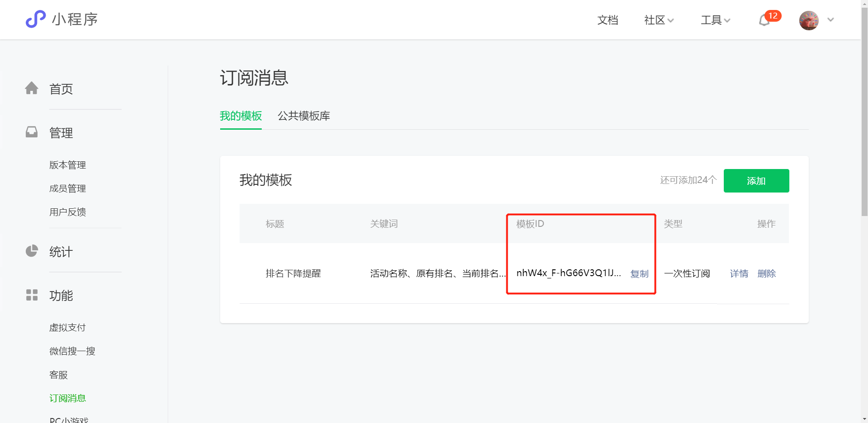Click 复制 to copy the template ID
This screenshot has height=423, width=868.
click(639, 274)
